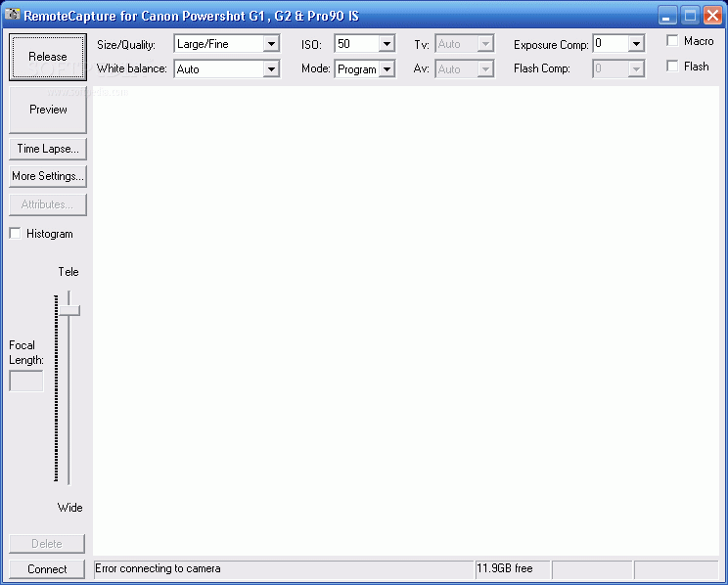Close the RemoteCapture window
Screen dimensions: 728x585
(712, 16)
